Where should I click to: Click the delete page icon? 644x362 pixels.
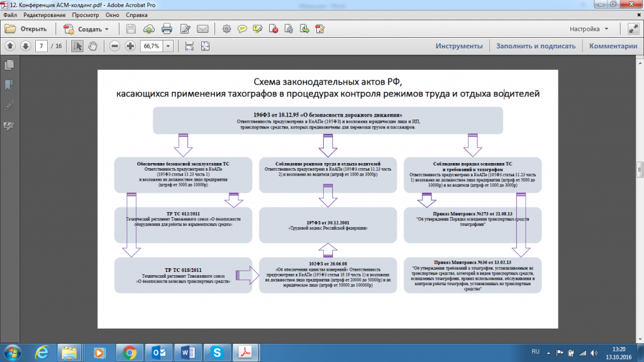pos(274,29)
